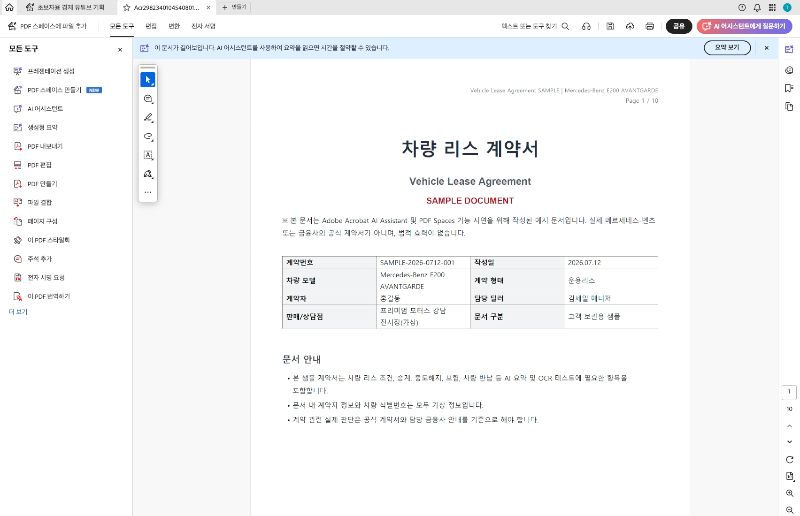
Task: Dismiss the AI assistant banner
Action: [x=766, y=47]
